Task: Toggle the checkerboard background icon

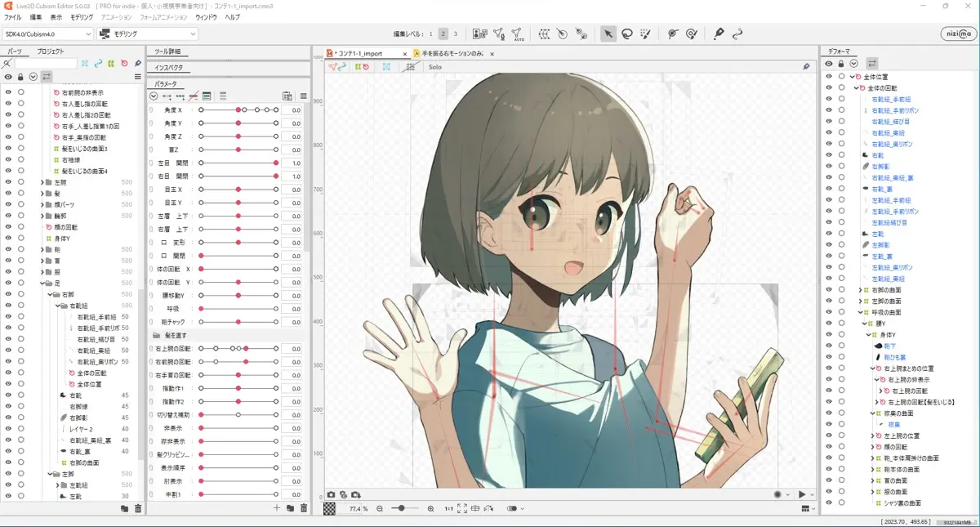Action: tap(329, 508)
